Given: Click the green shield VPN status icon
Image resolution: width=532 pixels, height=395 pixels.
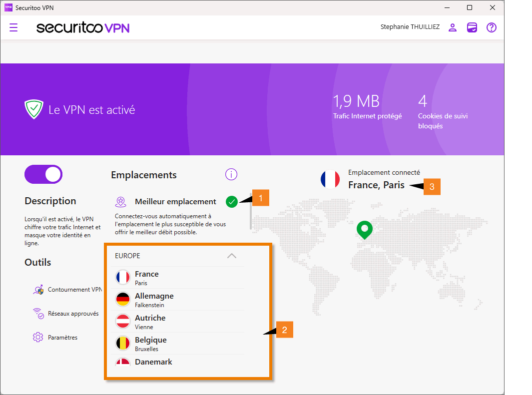Looking at the screenshot, I should [x=34, y=109].
